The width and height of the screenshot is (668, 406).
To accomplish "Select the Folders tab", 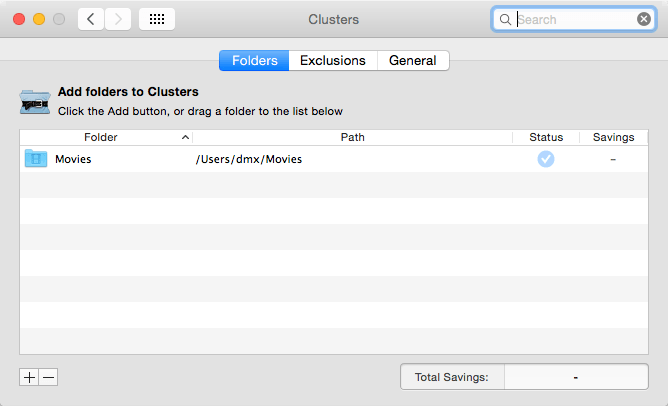I will pos(254,60).
